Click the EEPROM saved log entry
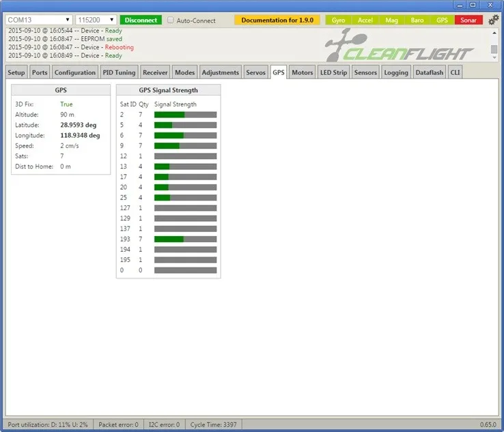Image resolution: width=504 pixels, height=432 pixels. [x=66, y=39]
